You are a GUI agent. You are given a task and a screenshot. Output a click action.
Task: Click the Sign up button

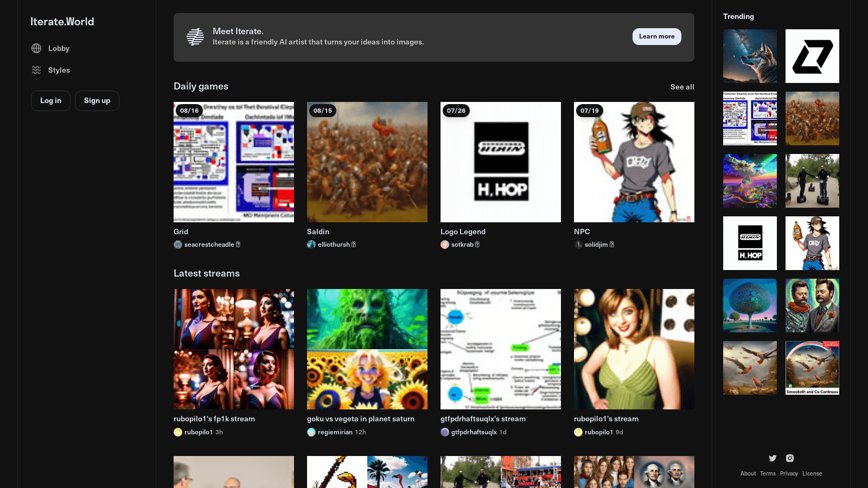97,101
